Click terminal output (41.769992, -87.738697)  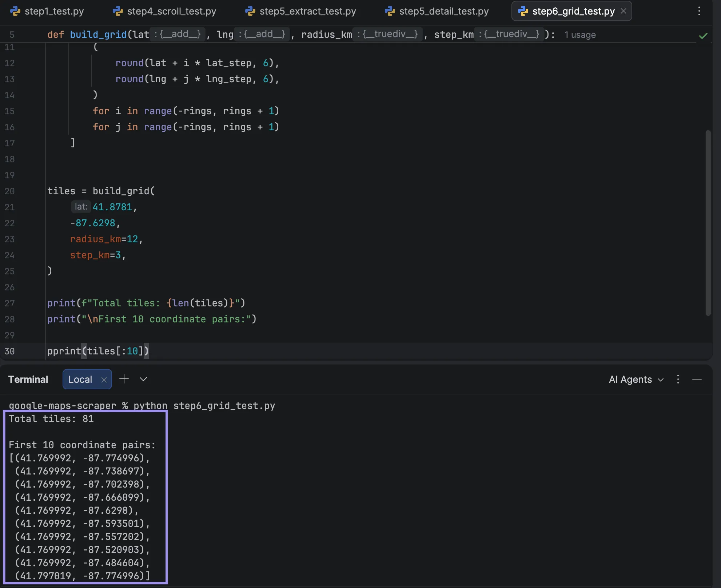(83, 471)
